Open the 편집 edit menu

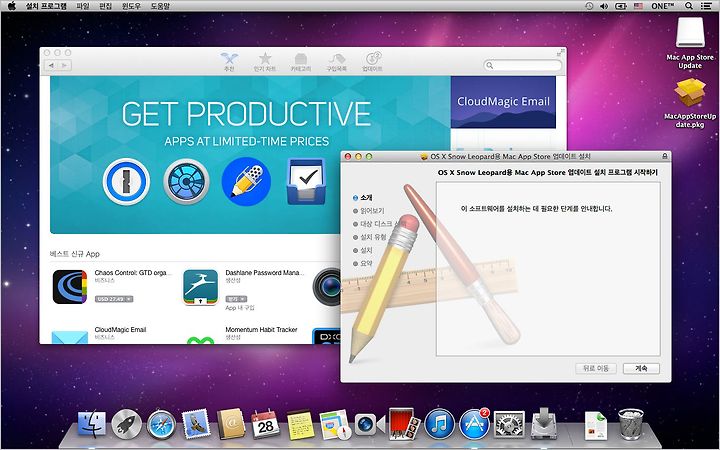[106, 6]
